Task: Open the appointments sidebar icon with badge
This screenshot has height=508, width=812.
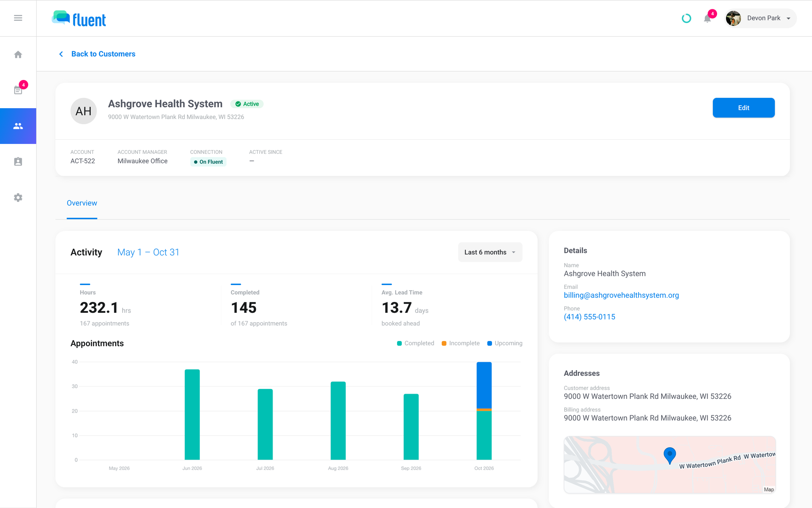Action: [18, 90]
